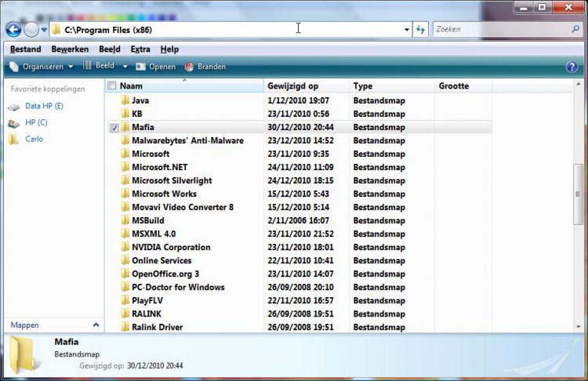
Task: Click the scrollbar up arrow
Action: click(578, 84)
